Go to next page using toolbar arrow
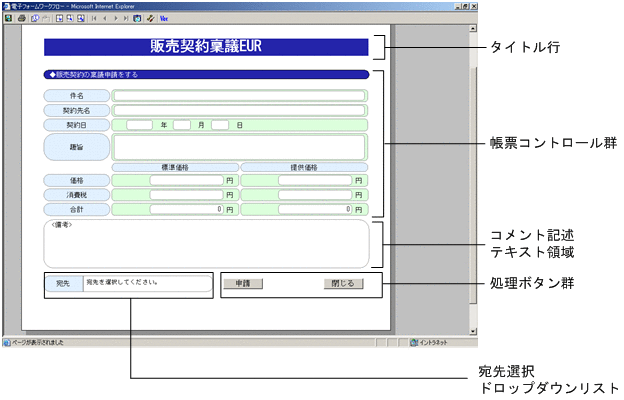The width and height of the screenshot is (624, 400). pos(116,18)
